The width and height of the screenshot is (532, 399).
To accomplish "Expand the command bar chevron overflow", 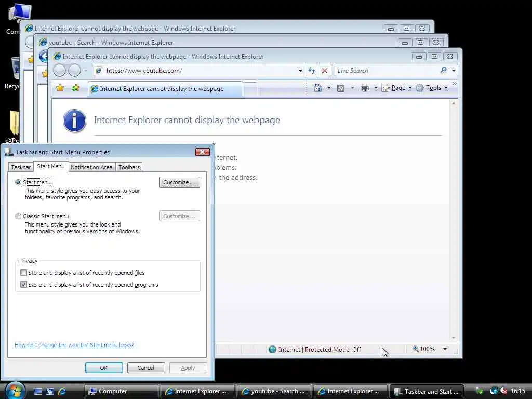I will [x=454, y=84].
